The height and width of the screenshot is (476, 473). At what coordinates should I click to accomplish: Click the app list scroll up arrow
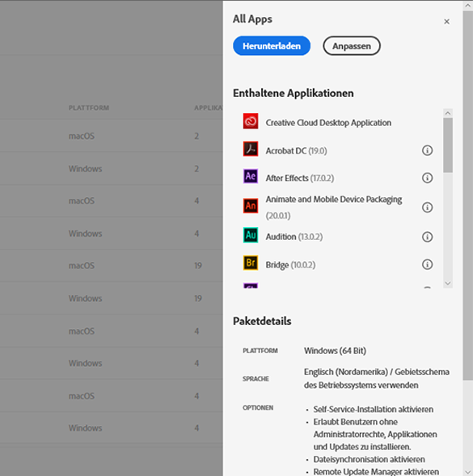click(447, 113)
